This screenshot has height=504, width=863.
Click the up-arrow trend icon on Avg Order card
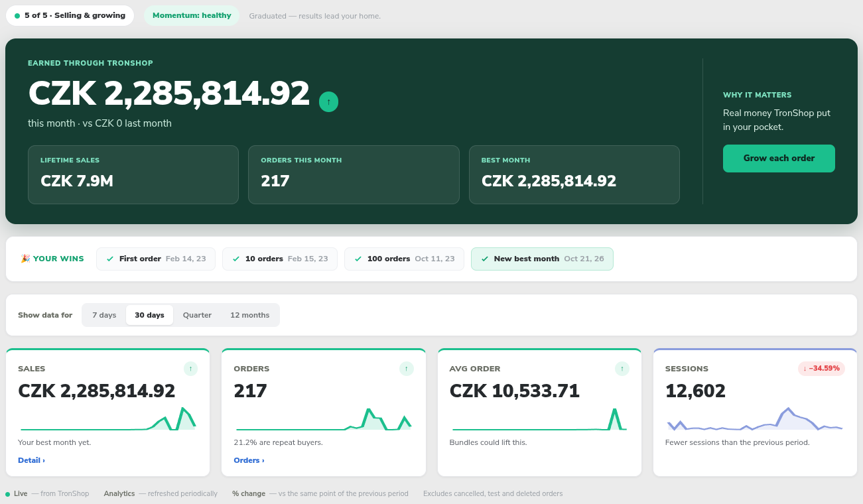coord(622,369)
